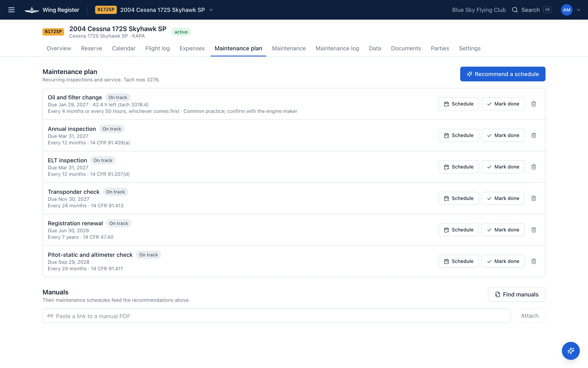This screenshot has height=368, width=588.
Task: Schedule the Registration renewal
Action: click(x=459, y=230)
